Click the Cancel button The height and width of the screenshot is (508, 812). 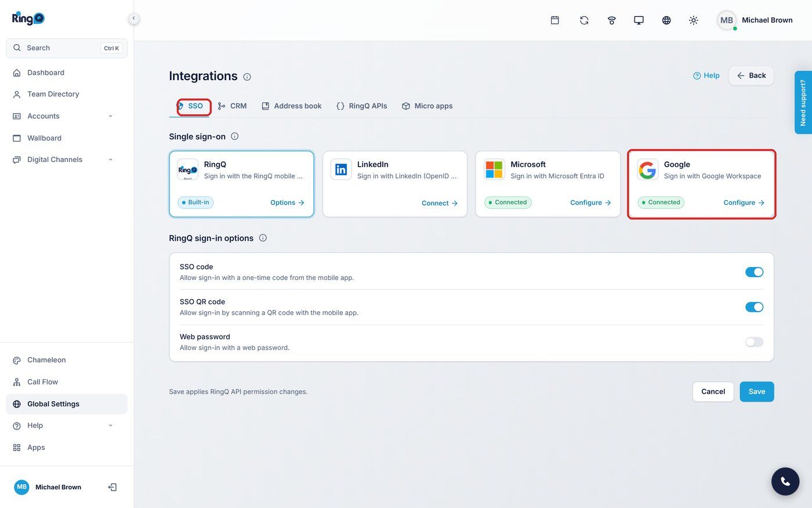click(713, 392)
